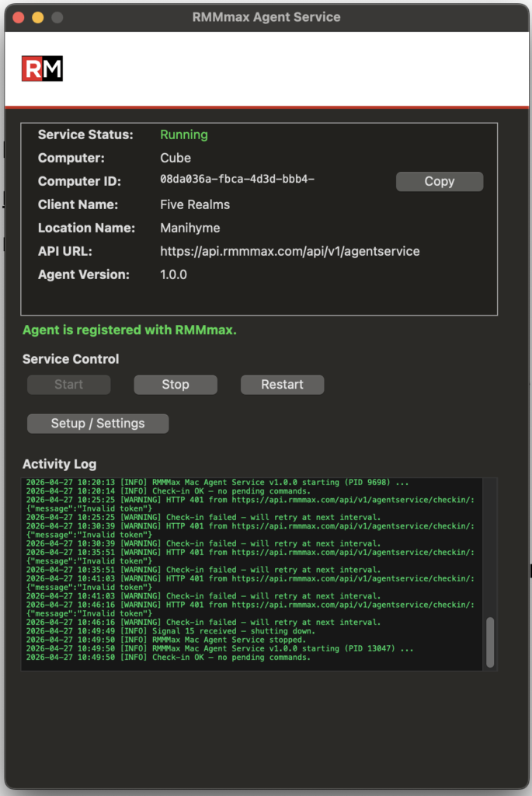This screenshot has width=532, height=796.
Task: Click the Computer ID value 08da036a-fbca-4d3d-bbb4-
Action: point(237,180)
